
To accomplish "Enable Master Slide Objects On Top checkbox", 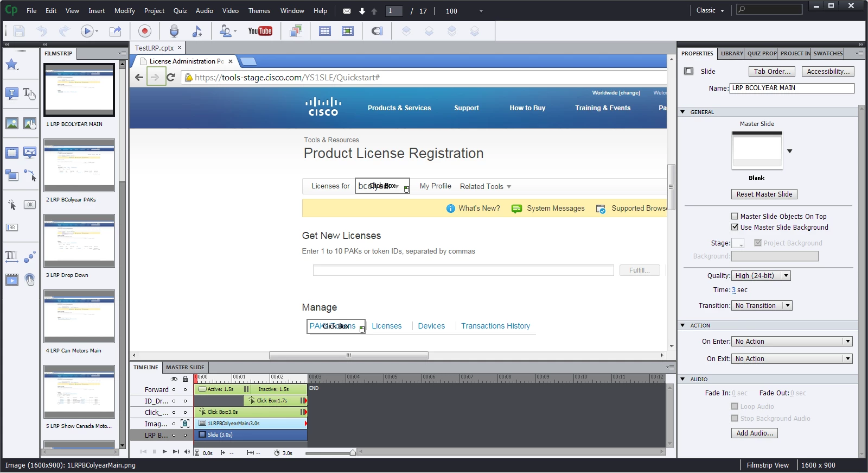I will [735, 216].
